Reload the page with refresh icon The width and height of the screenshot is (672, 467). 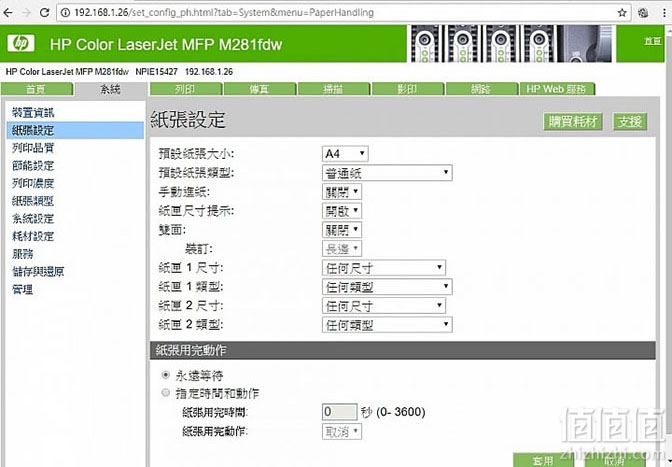44,12
